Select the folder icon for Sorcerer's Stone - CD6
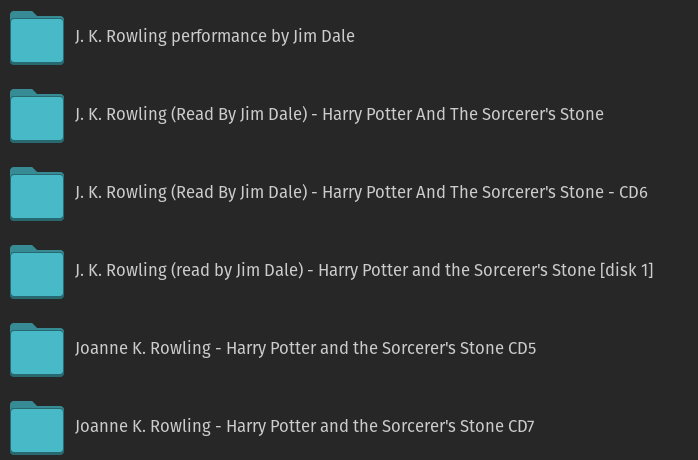698x460 pixels. click(37, 194)
